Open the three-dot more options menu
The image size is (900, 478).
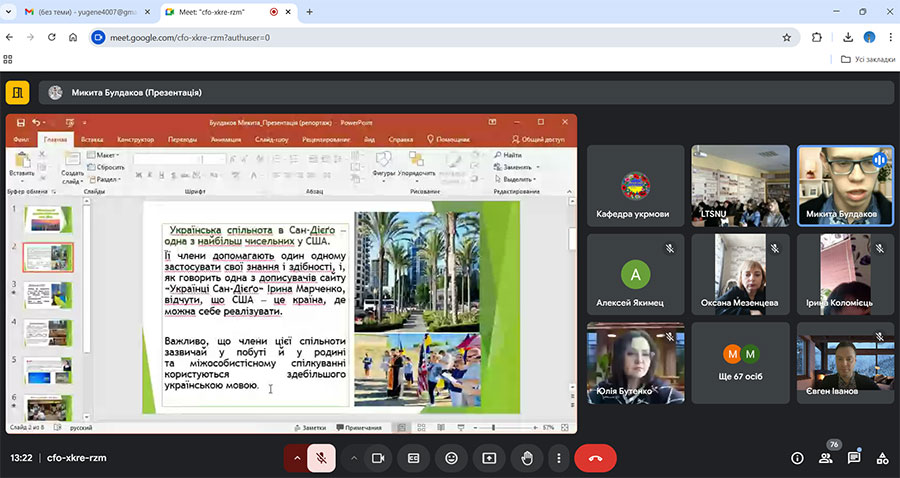(558, 457)
